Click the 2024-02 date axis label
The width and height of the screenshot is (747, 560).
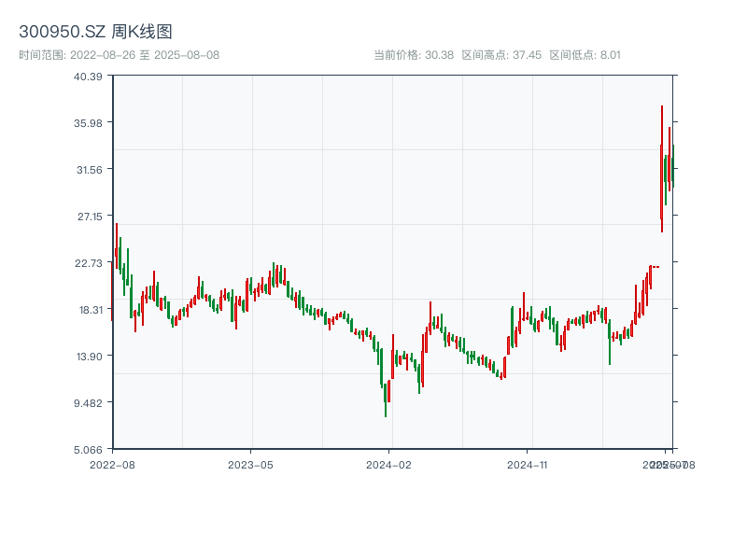pyautogui.click(x=389, y=464)
